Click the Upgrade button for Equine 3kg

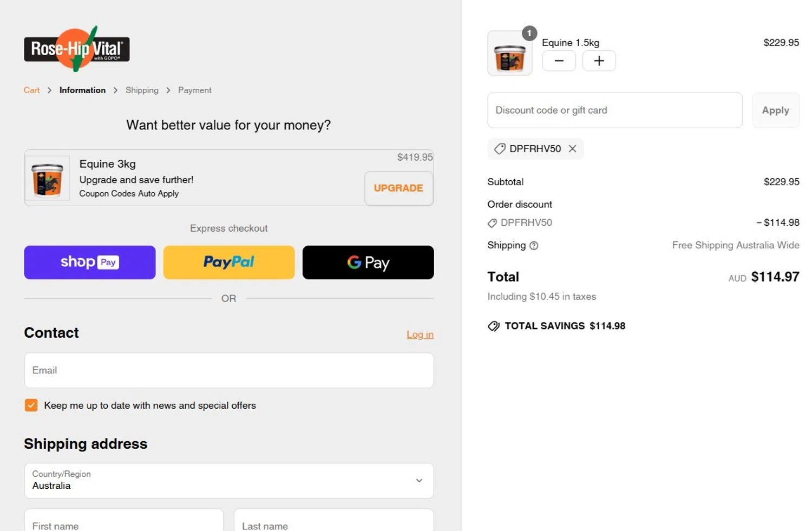pos(398,188)
